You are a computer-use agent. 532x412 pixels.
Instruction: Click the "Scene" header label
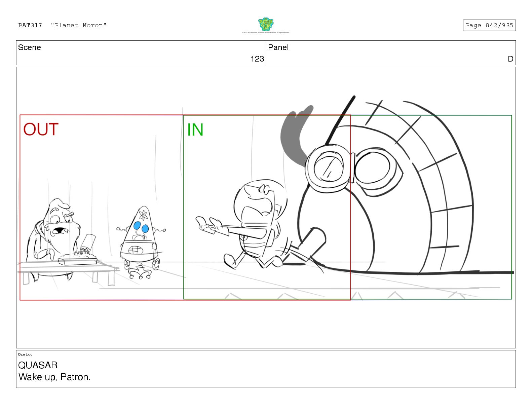click(x=30, y=47)
